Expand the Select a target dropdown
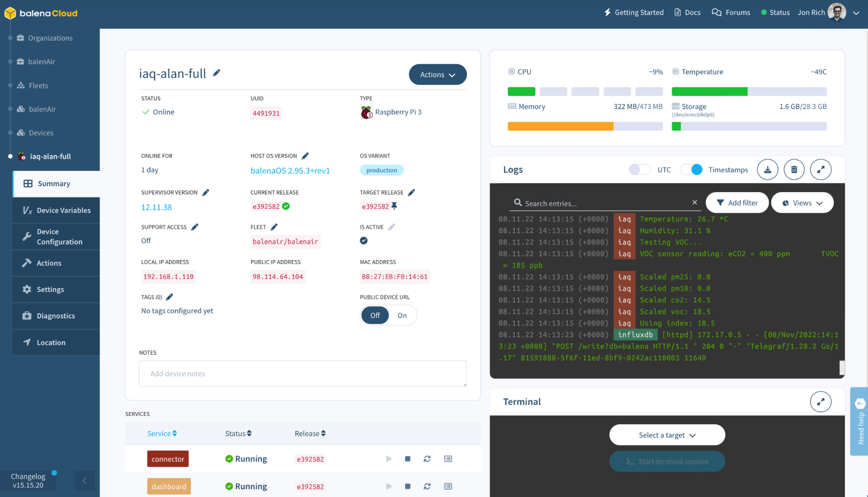The image size is (868, 497). pos(667,435)
